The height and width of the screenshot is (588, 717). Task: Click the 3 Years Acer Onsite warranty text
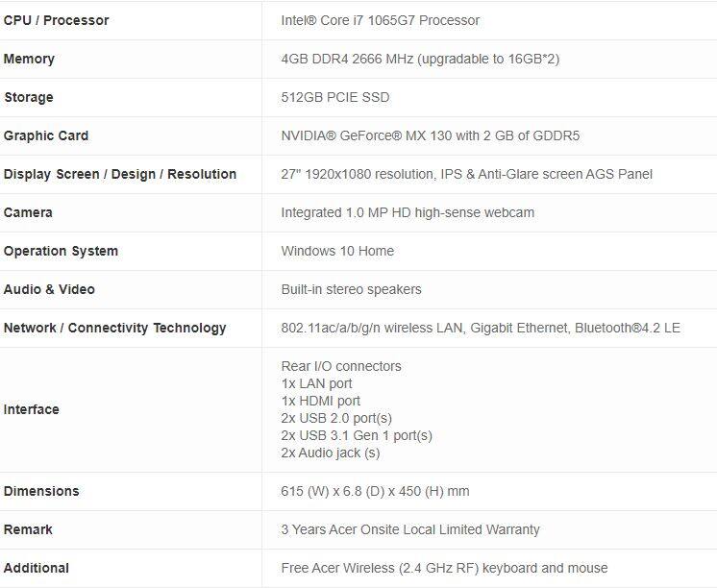tap(410, 529)
